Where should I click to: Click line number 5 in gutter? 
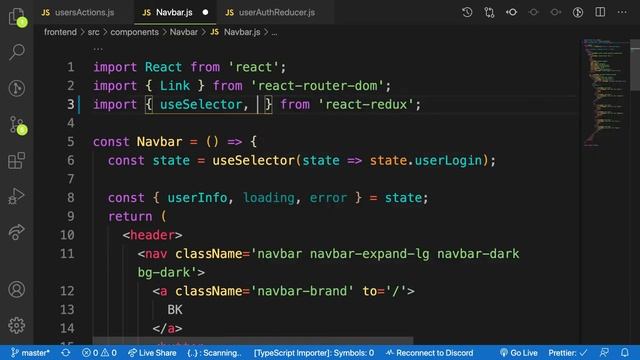pos(71,142)
